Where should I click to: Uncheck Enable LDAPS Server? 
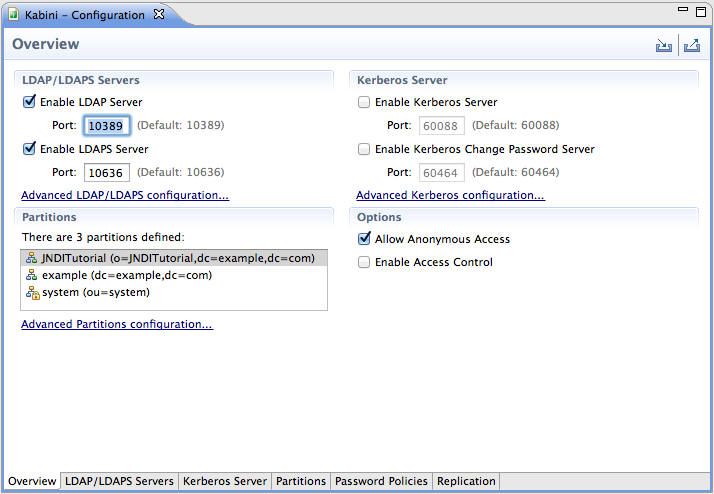(x=28, y=149)
